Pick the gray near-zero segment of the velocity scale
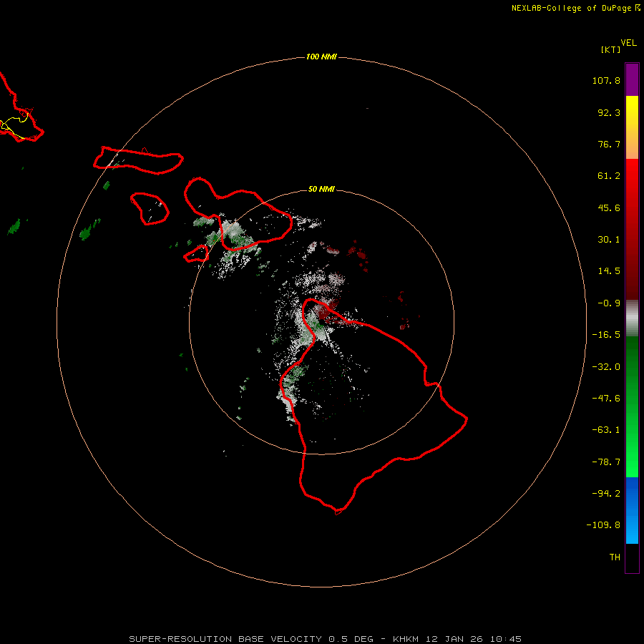Screen dimensions: 644x644 point(632,318)
